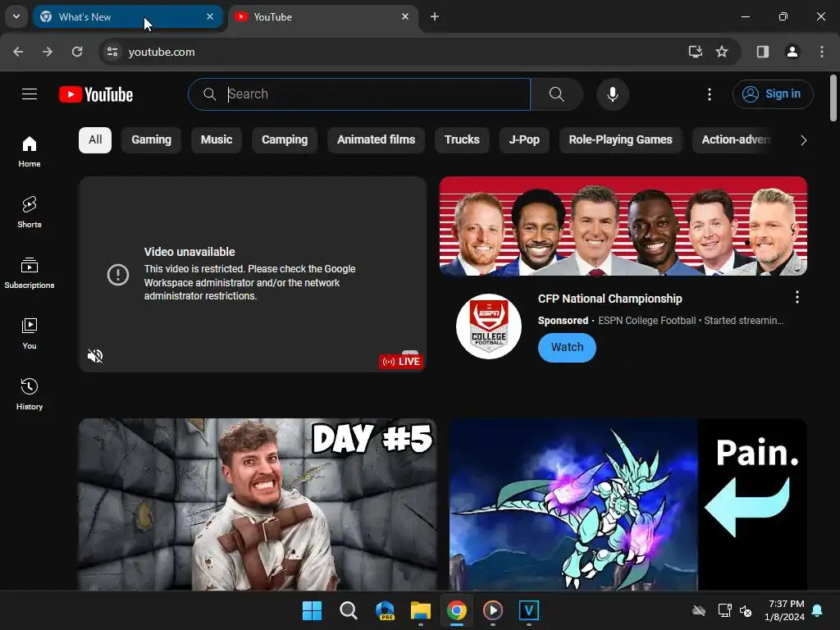840x630 pixels.
Task: Open the V app taskbar icon
Action: pyautogui.click(x=529, y=610)
